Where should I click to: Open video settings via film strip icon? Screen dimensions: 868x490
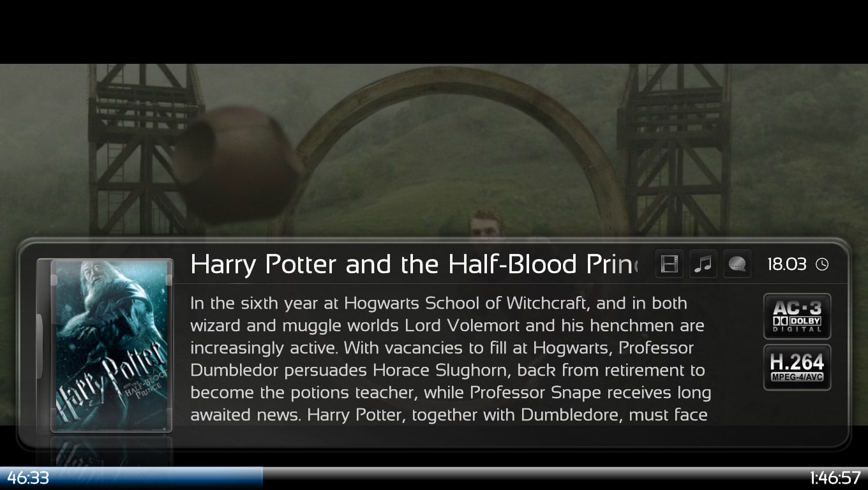coord(669,264)
